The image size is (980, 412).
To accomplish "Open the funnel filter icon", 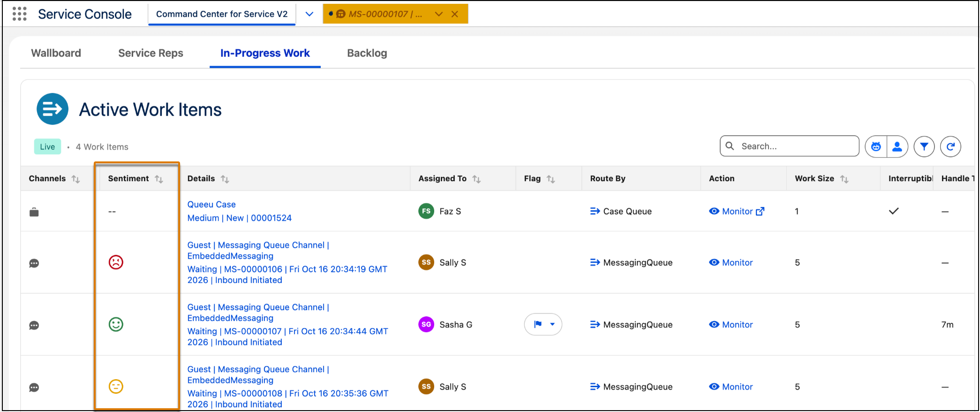I will 924,146.
